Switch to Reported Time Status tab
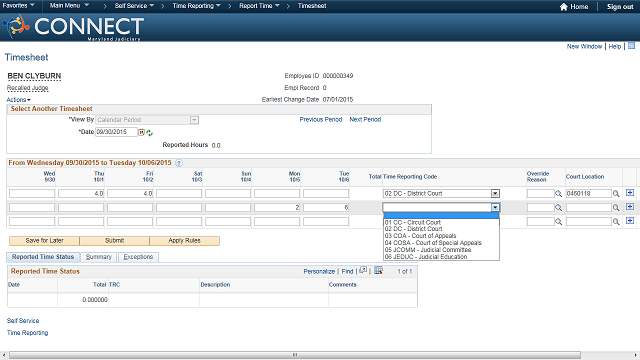This screenshot has width=640, height=360. pos(43,257)
